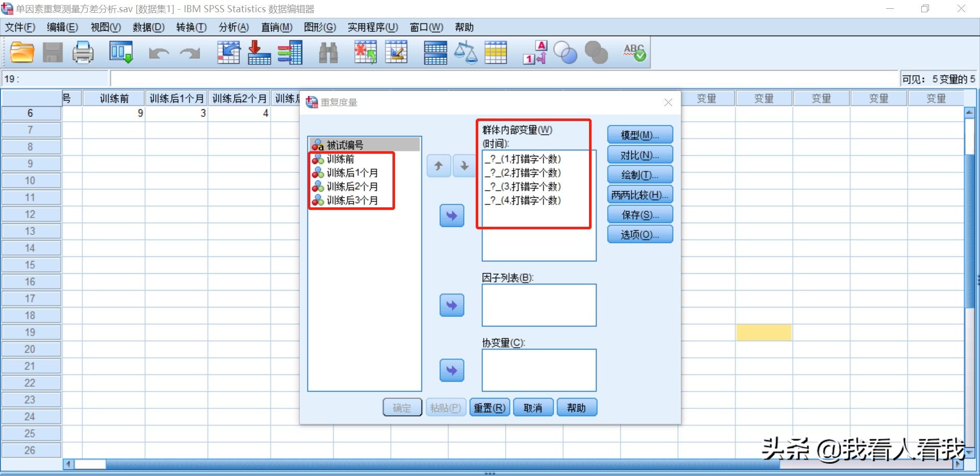Image resolution: width=980 pixels, height=476 pixels.
Task: Open the 实用程序(U) menu
Action: tap(373, 28)
